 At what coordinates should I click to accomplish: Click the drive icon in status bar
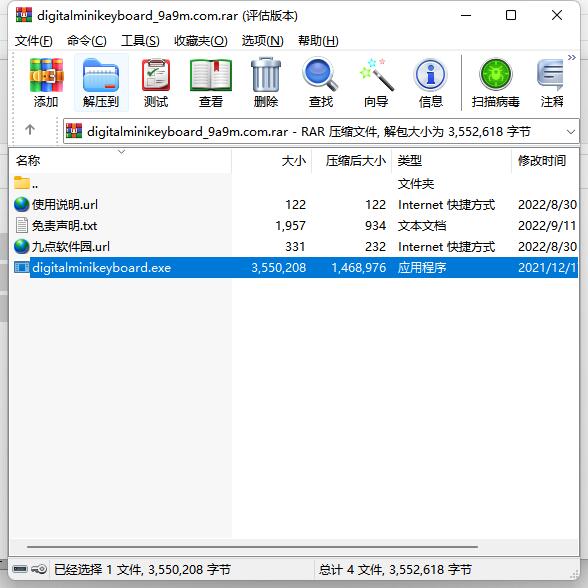tap(20, 569)
